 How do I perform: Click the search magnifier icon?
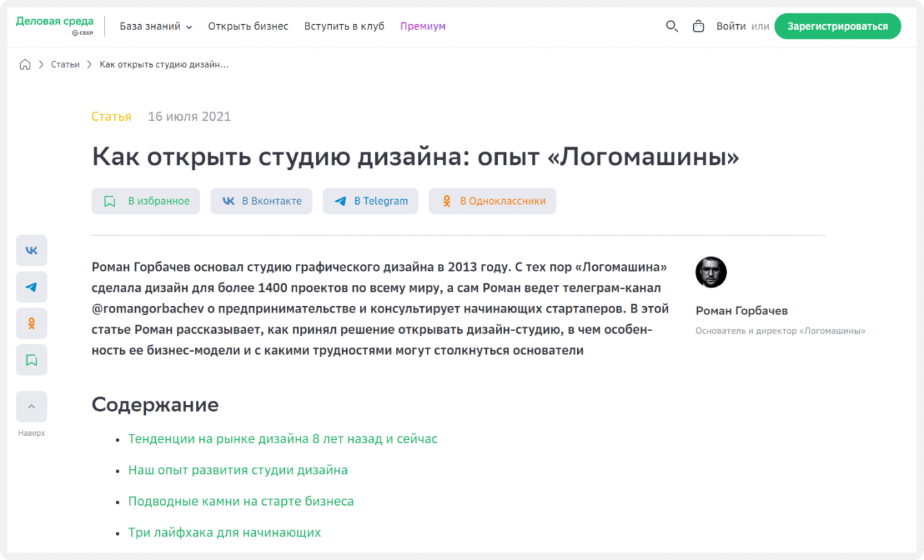tap(672, 26)
